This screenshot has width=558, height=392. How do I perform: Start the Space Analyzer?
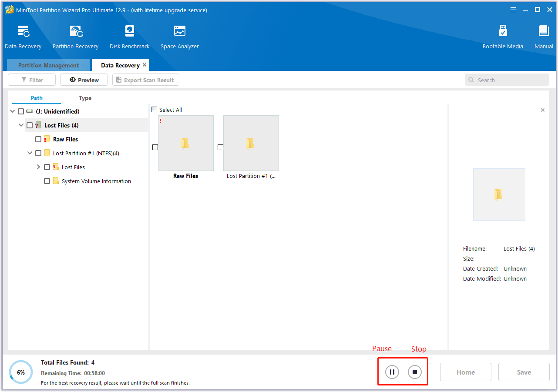click(179, 36)
